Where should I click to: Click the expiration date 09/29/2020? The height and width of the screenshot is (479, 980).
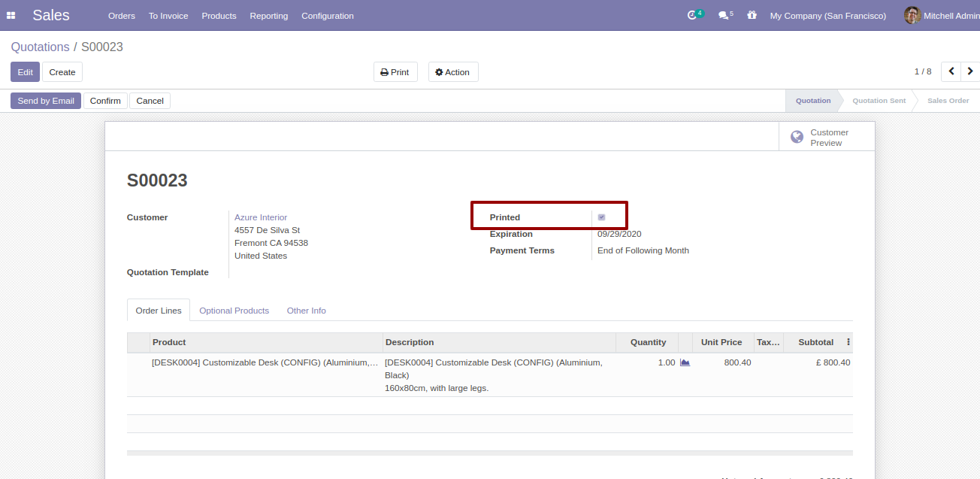(619, 234)
